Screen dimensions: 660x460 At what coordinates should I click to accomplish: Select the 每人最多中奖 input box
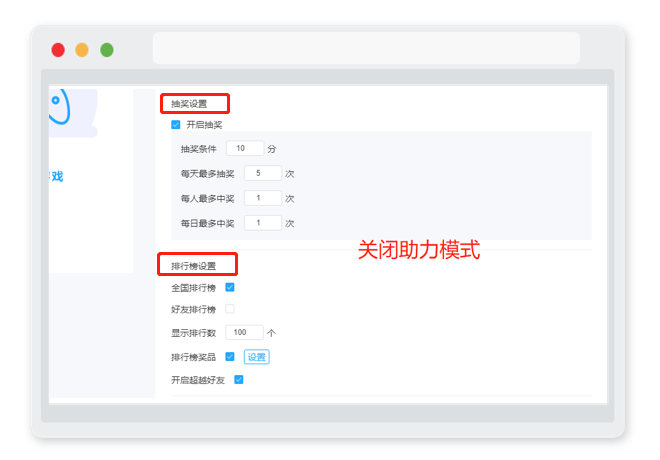click(x=263, y=198)
